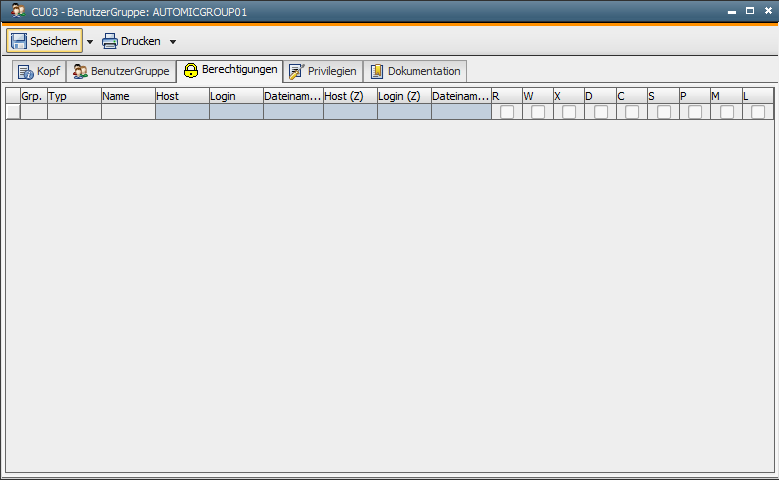Screen dimensions: 779x480
Task: Click the Host (Z) column header
Action: pyautogui.click(x=350, y=96)
